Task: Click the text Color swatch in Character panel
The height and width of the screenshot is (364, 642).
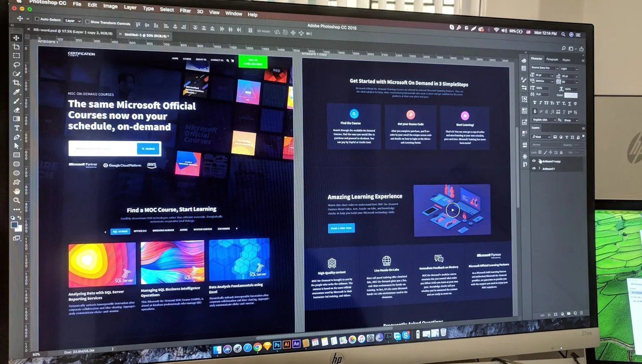Action: coord(571,95)
